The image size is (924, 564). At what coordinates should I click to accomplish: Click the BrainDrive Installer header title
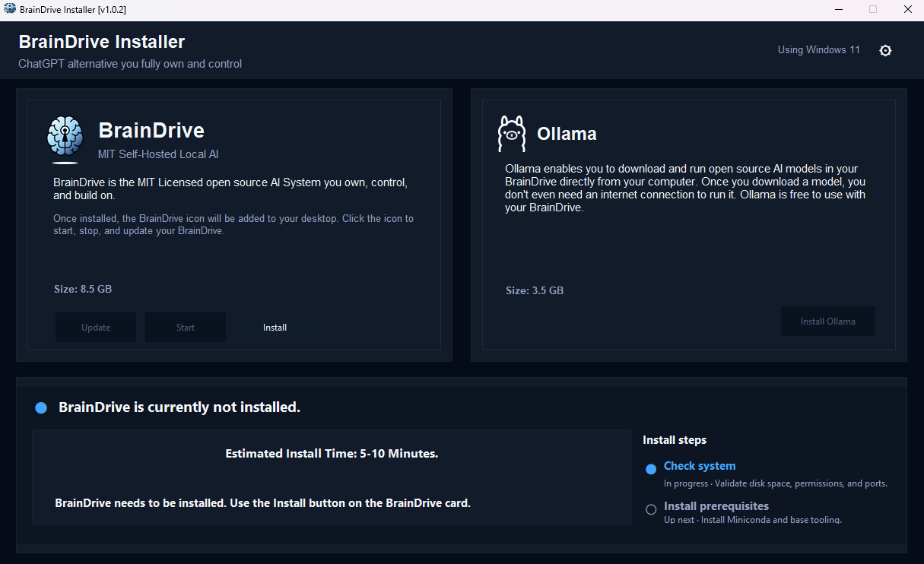[102, 42]
